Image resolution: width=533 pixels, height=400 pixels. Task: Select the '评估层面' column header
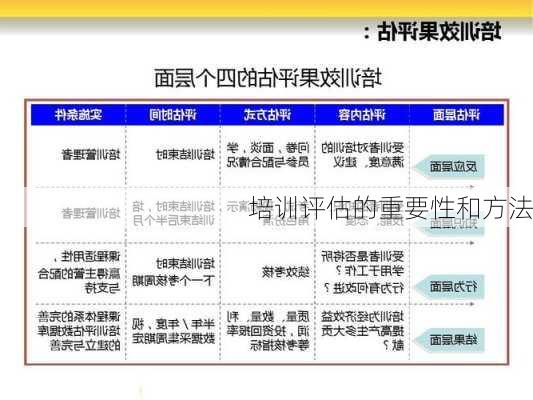click(456, 115)
